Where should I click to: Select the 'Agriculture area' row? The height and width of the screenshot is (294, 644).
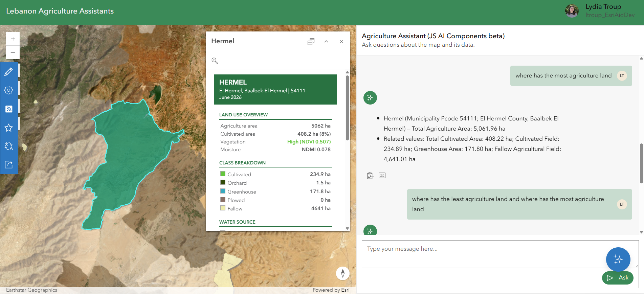275,126
